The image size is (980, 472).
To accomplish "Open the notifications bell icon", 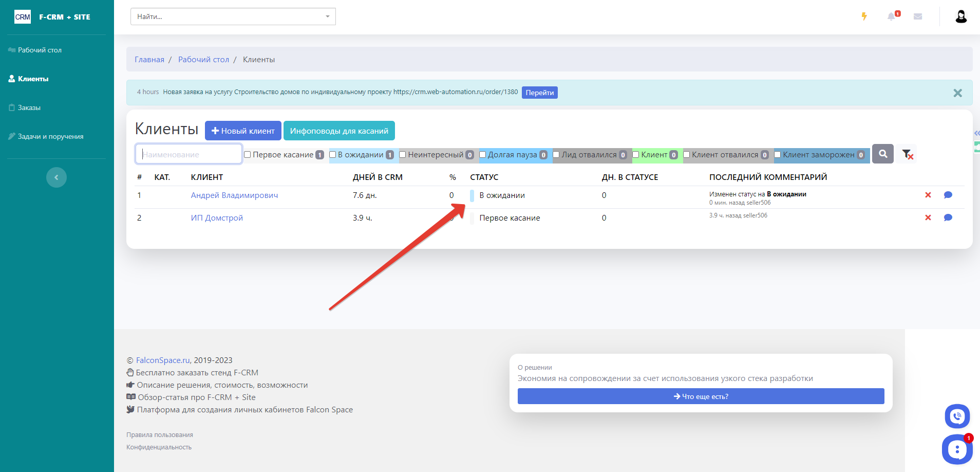I will [x=892, y=16].
